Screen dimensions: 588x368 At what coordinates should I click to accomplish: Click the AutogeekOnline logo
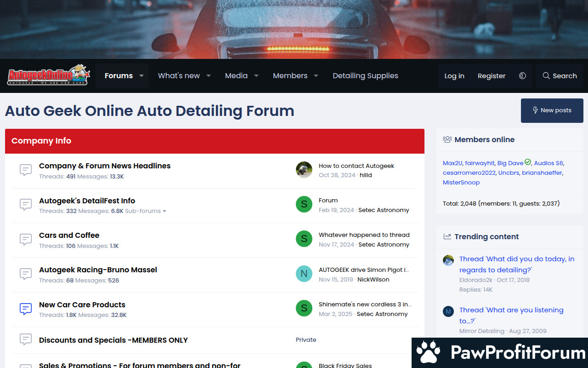(x=48, y=75)
